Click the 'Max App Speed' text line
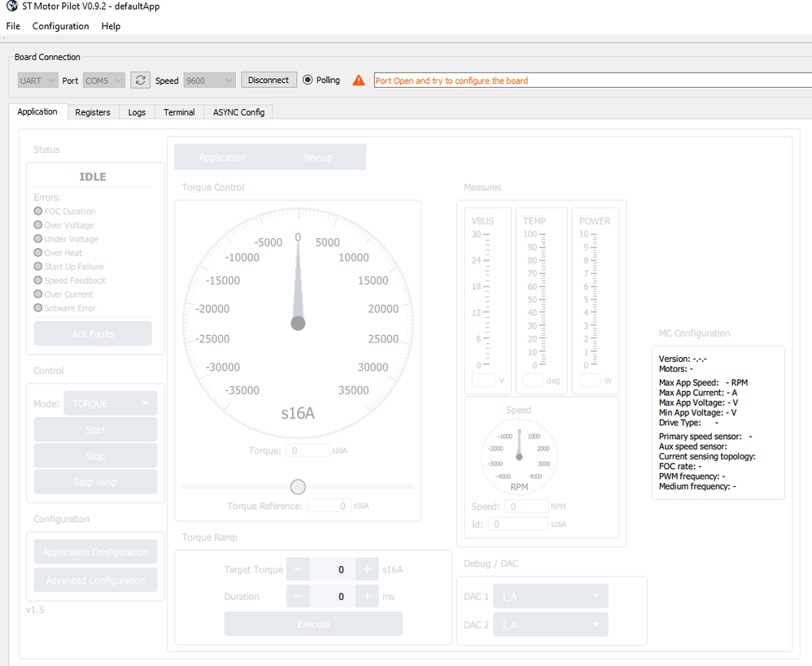812x666 pixels. click(703, 382)
